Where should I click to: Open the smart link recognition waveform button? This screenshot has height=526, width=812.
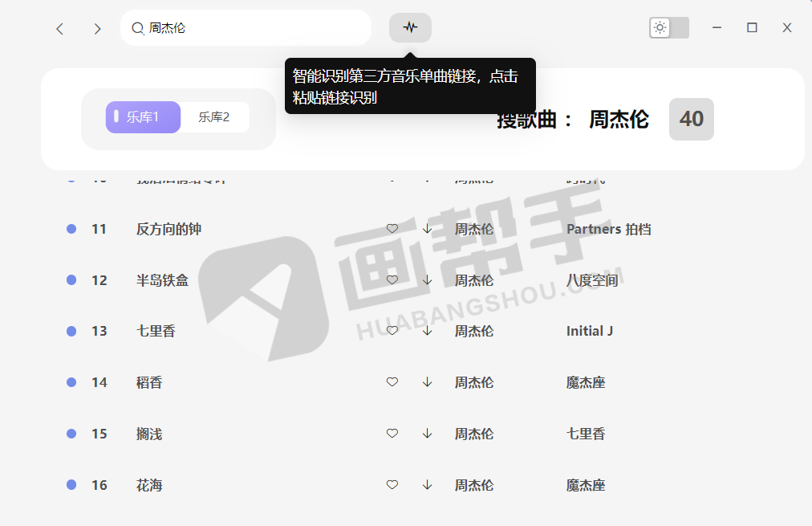coord(410,27)
